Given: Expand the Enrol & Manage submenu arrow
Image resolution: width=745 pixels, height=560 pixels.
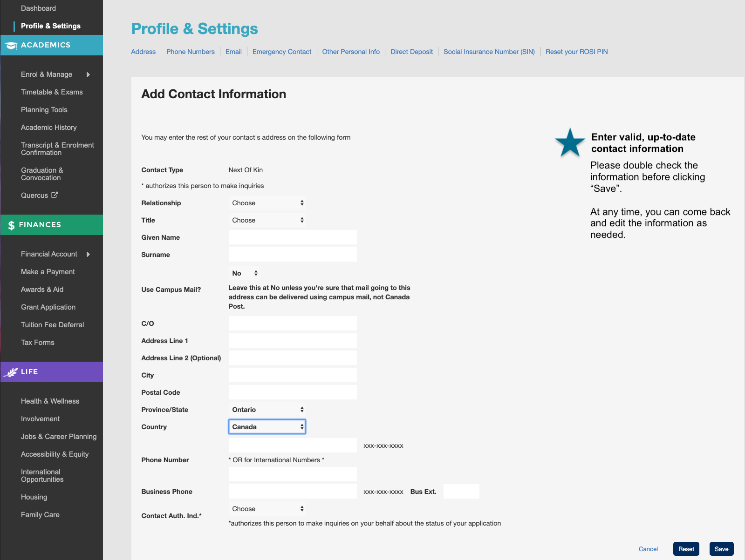Looking at the screenshot, I should pyautogui.click(x=88, y=74).
